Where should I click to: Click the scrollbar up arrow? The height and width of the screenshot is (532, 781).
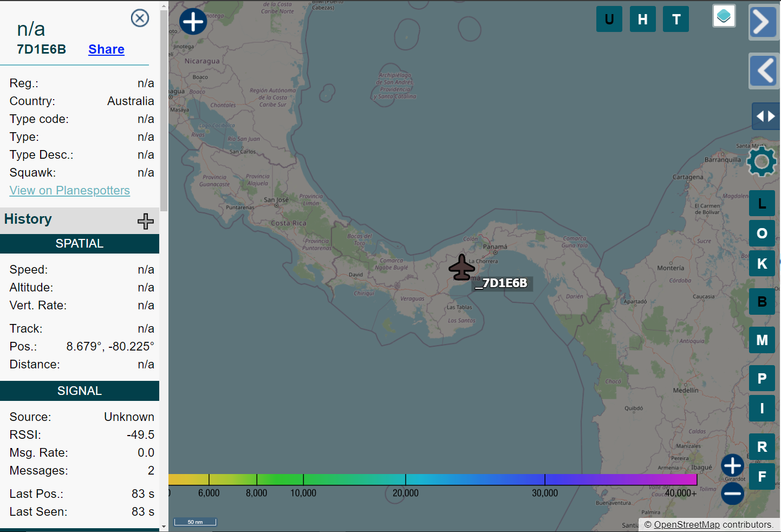[164, 6]
